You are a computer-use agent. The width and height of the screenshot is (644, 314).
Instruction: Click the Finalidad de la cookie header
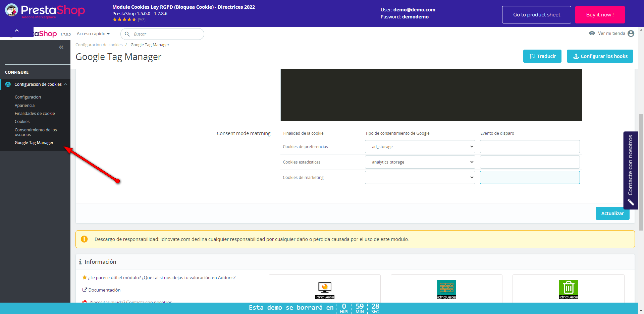coord(303,133)
